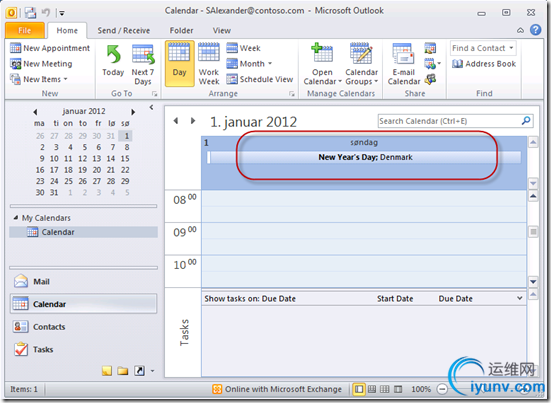
Task: Open Calendar Groups menu
Action: pos(361,64)
